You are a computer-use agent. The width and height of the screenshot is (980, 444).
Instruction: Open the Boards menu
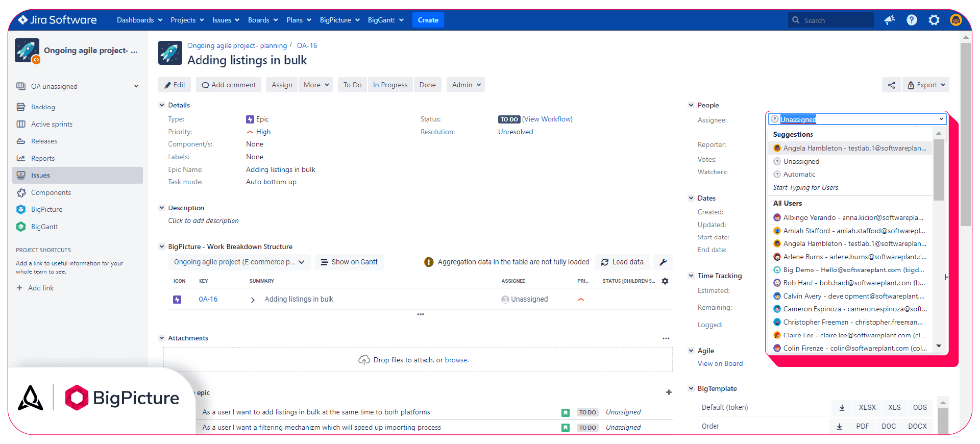[x=263, y=20]
